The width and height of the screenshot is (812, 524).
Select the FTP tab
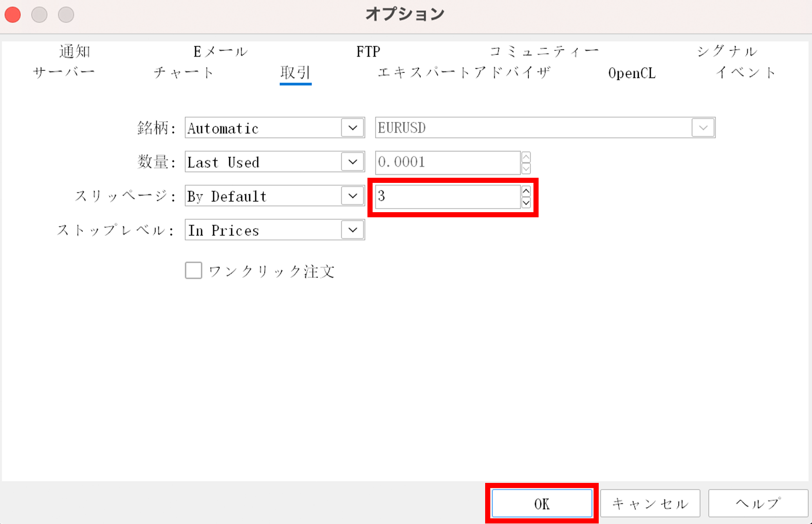click(x=368, y=51)
